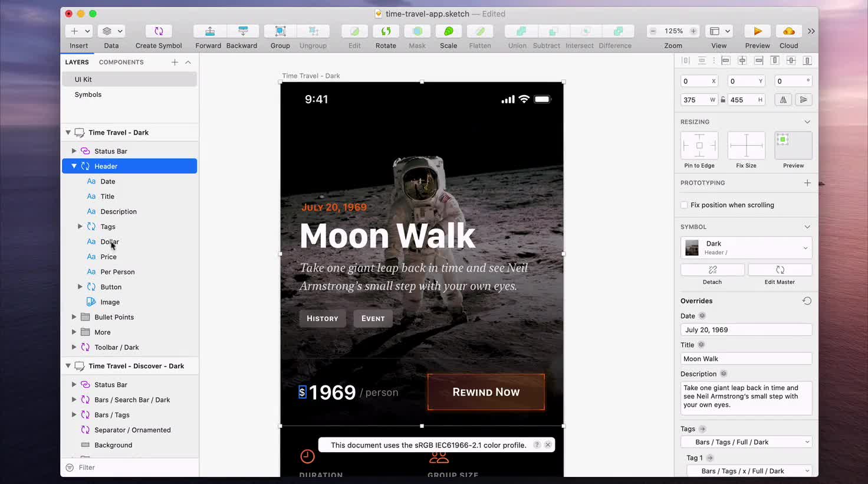Viewport: 868px width, 484px height.
Task: Show the hidden toolbar overflow items
Action: tap(811, 31)
